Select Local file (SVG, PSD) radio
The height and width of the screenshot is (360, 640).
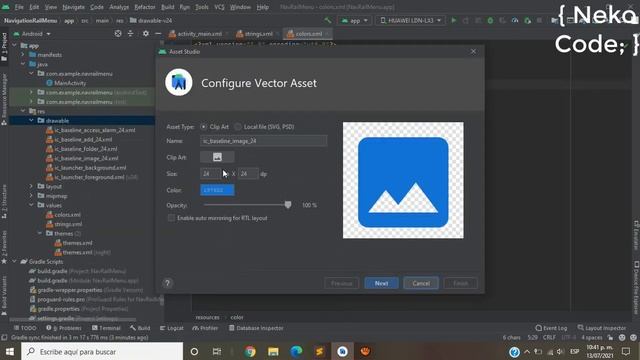click(x=238, y=127)
